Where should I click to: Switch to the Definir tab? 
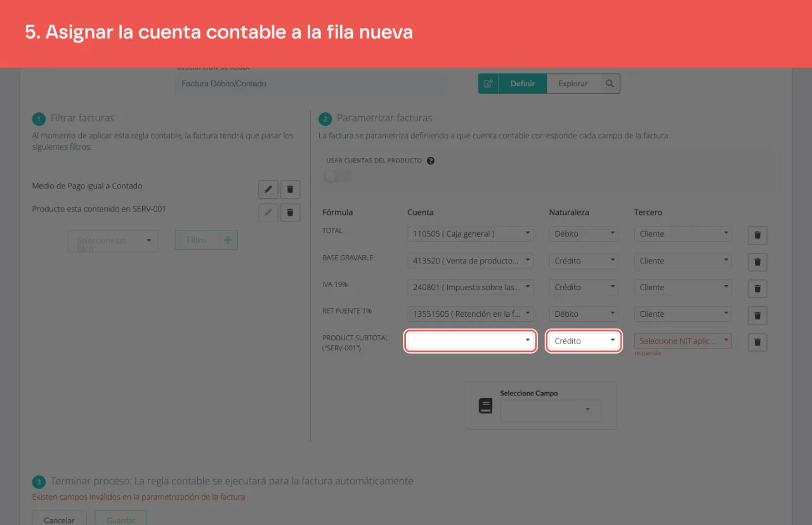point(523,84)
